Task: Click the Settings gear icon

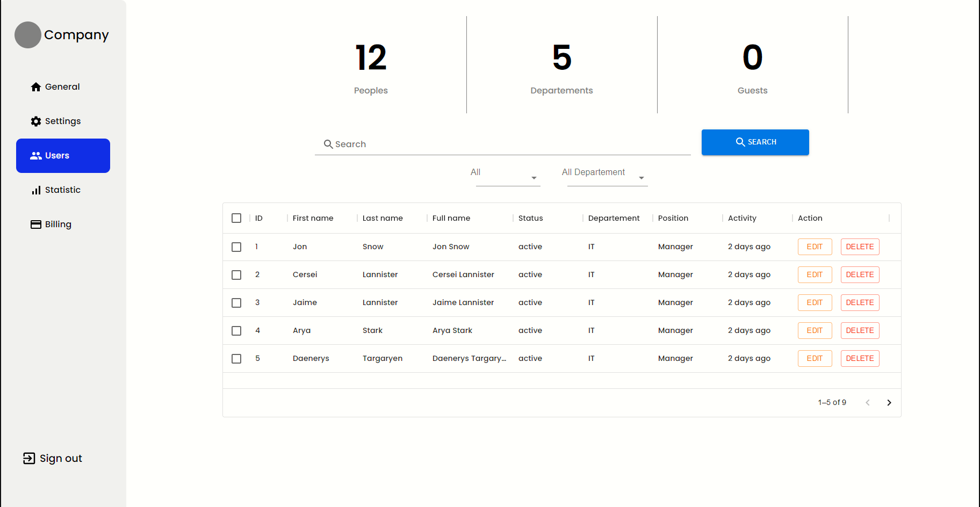Action: click(36, 121)
